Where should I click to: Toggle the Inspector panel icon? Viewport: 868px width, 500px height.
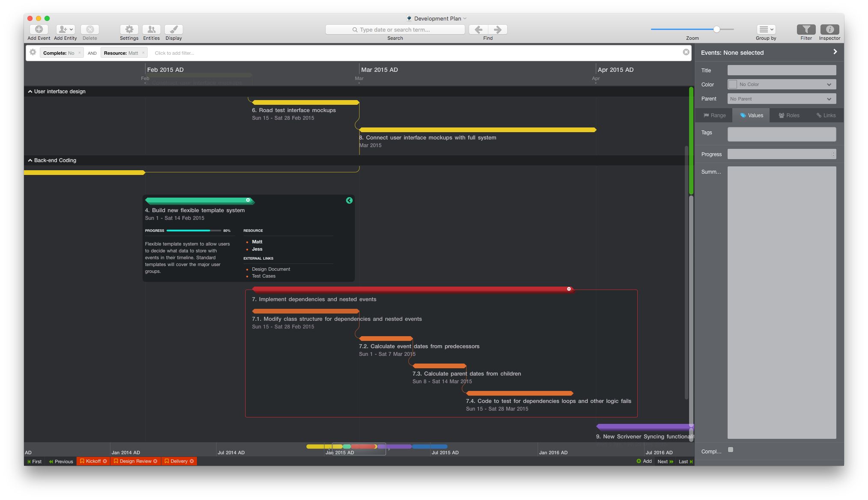829,30
